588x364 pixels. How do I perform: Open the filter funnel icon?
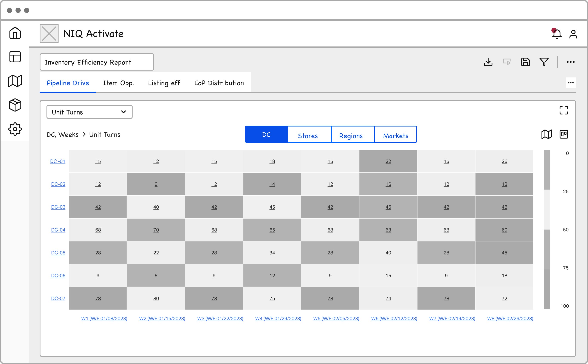click(544, 62)
